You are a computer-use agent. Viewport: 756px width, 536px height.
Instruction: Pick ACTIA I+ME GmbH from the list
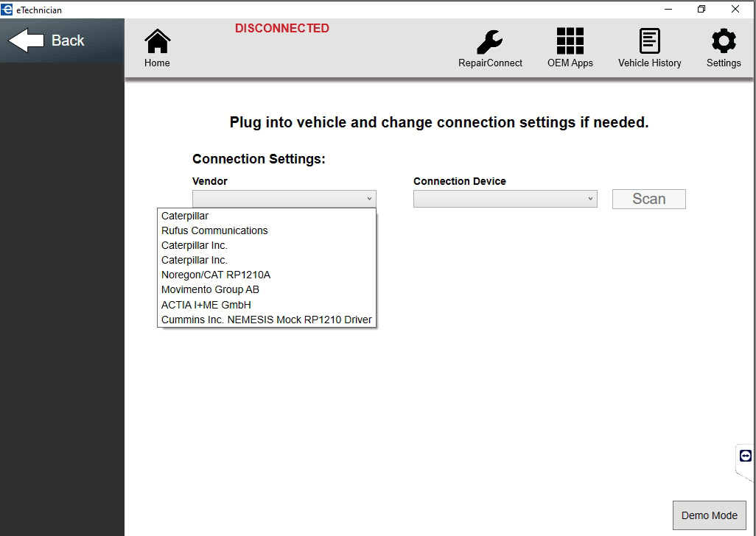click(x=206, y=304)
